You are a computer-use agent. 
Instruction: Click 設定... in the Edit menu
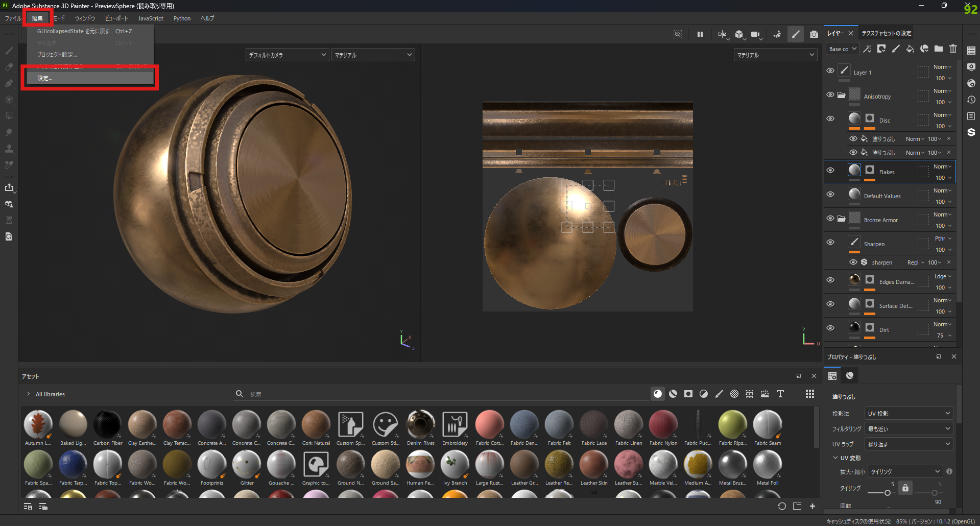(44, 78)
